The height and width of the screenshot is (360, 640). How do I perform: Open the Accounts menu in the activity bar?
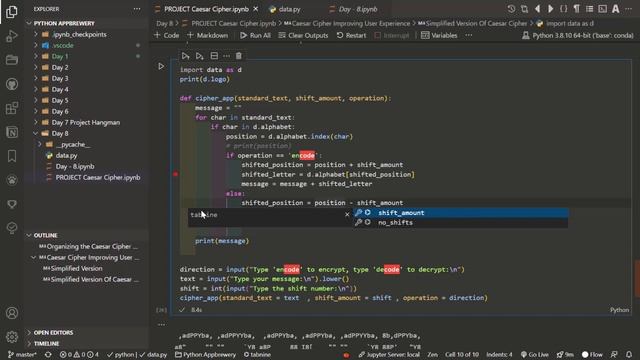click(12, 313)
